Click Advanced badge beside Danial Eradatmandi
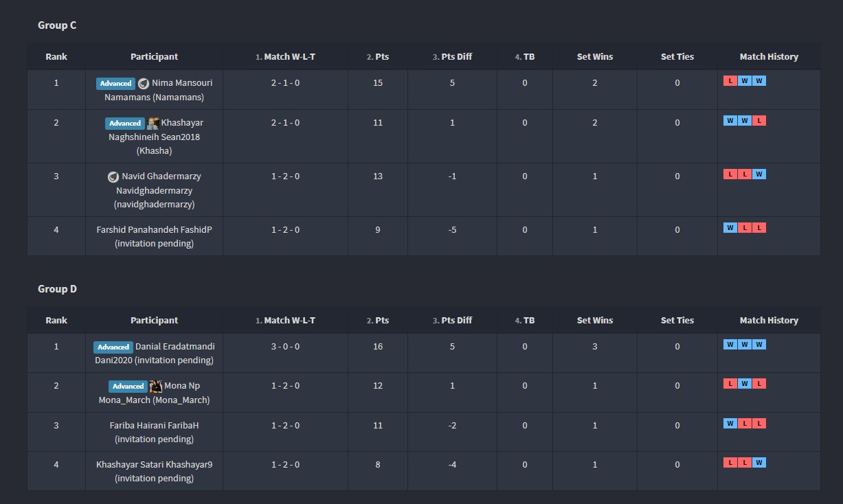Viewport: 843px width, 504px height. 113,347
